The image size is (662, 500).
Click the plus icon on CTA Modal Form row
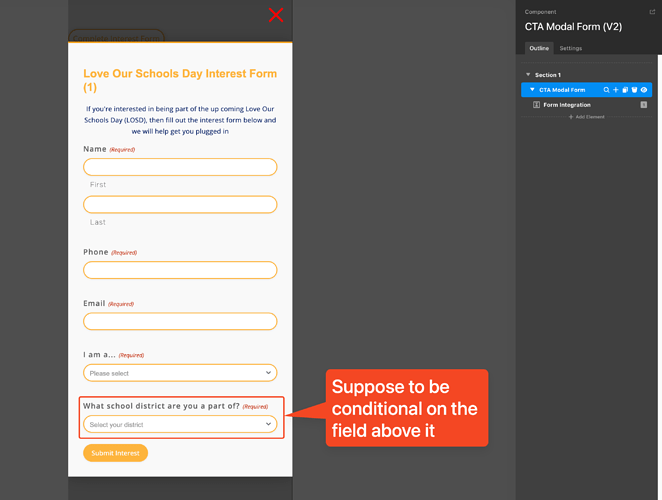(616, 90)
